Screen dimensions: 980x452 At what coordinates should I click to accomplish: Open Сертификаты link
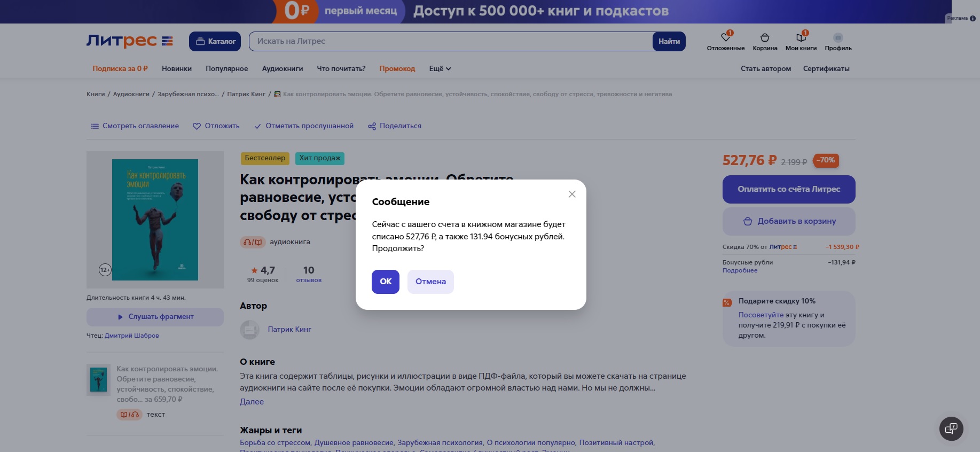[x=826, y=68]
